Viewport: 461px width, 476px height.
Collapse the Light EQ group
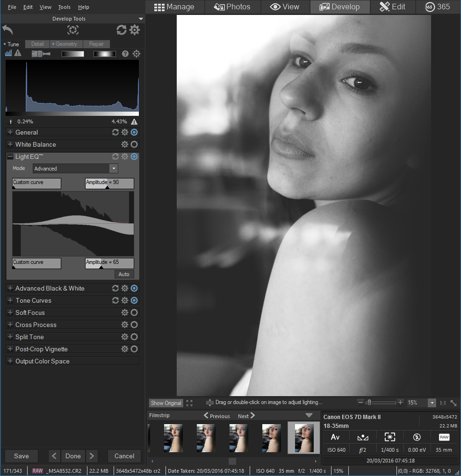click(x=10, y=156)
